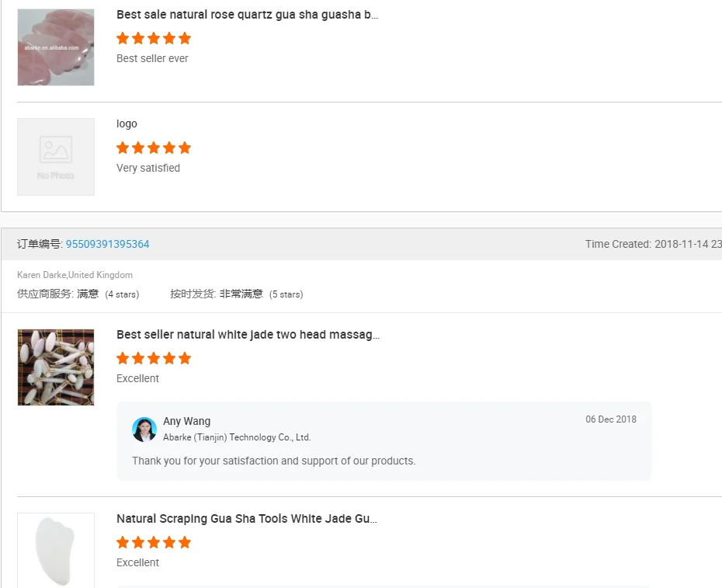
Task: Click the Karen Darke, United Kingdom buyer name
Action: click(75, 275)
